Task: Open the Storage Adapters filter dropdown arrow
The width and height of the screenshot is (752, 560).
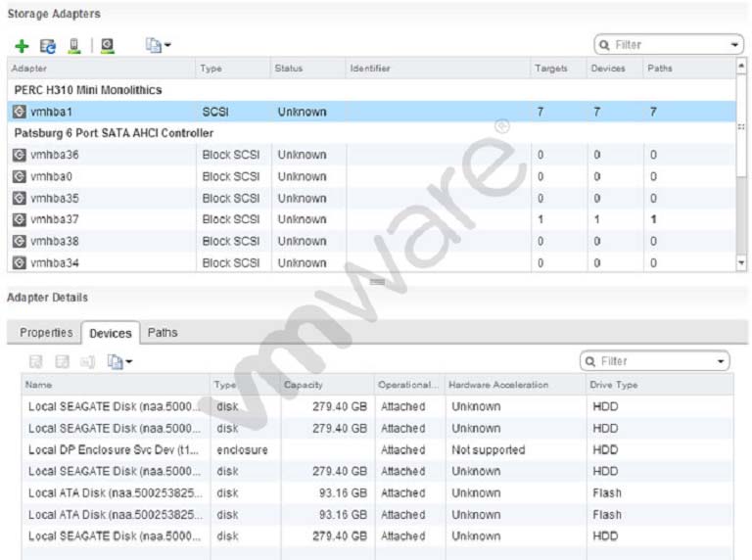Action: pos(734,45)
